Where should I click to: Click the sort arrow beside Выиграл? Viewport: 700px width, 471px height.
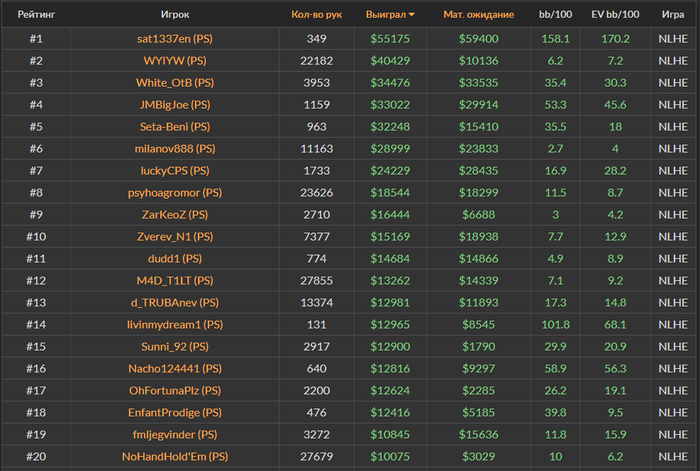point(413,15)
